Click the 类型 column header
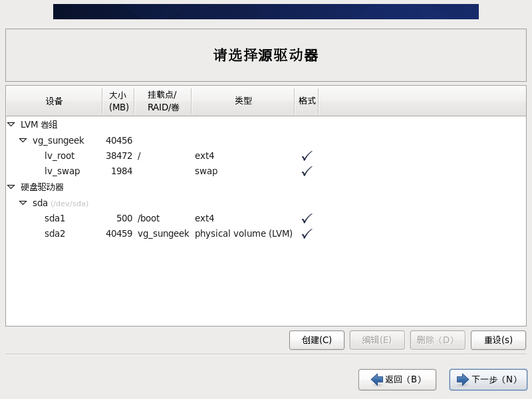Viewport: 532px width, 399px height. (x=243, y=100)
